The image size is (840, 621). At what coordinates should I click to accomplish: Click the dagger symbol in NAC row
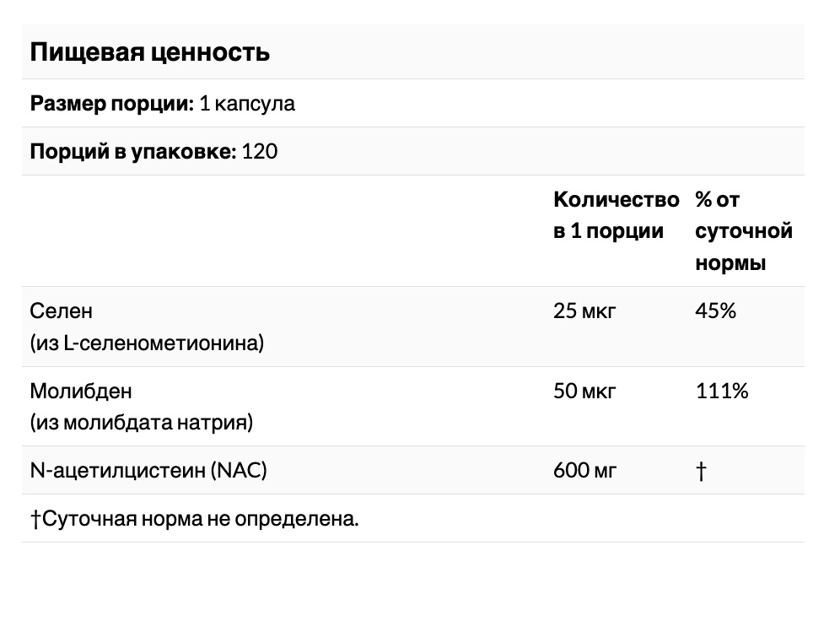pos(701,471)
